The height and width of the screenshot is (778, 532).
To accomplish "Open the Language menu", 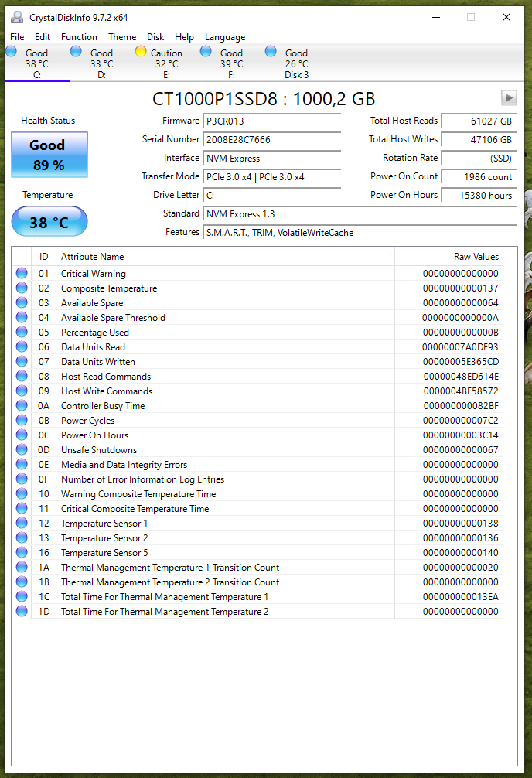I will pyautogui.click(x=225, y=36).
